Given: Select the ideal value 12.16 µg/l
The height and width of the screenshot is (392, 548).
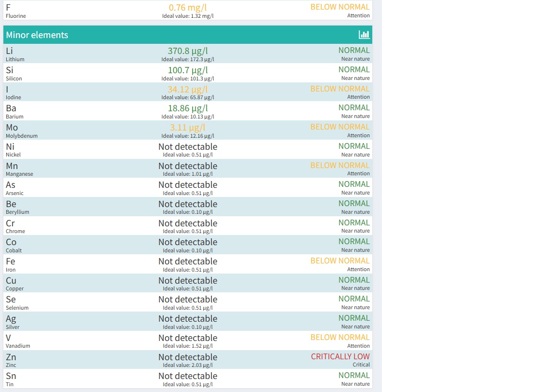Looking at the screenshot, I should click(x=202, y=136).
